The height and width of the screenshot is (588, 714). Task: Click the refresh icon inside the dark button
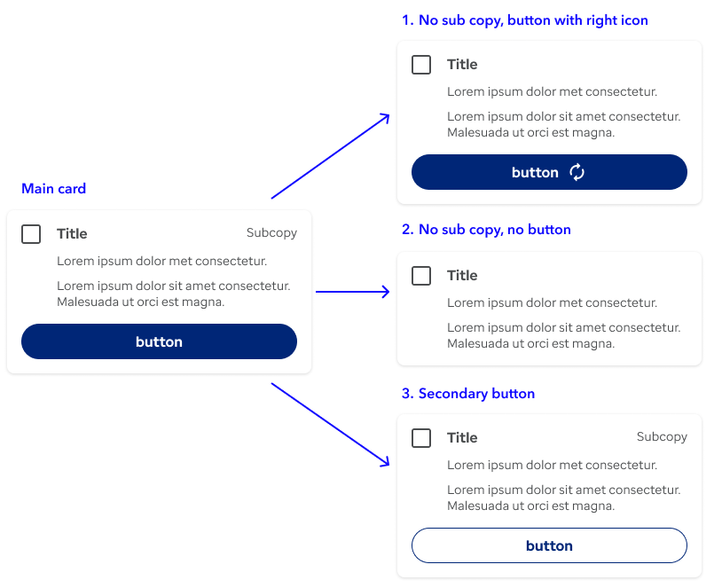coord(577,172)
